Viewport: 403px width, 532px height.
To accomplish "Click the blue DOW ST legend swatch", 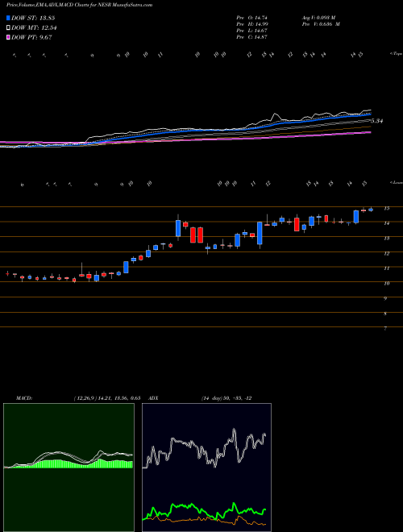I will tap(8, 18).
